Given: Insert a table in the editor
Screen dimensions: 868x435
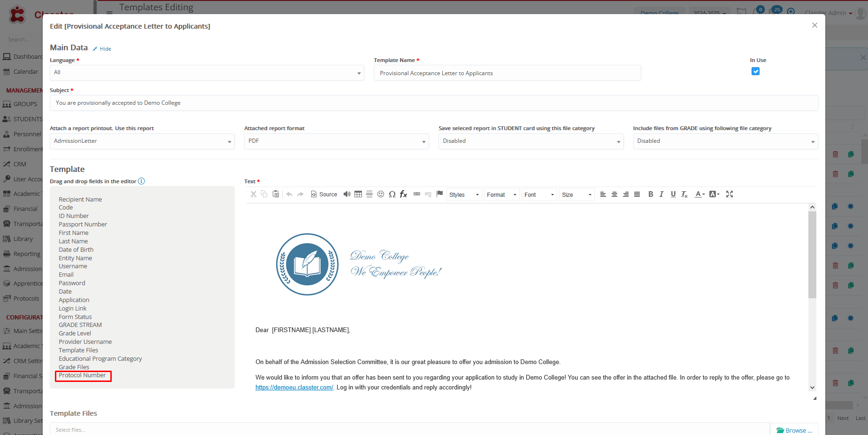Looking at the screenshot, I should [358, 194].
